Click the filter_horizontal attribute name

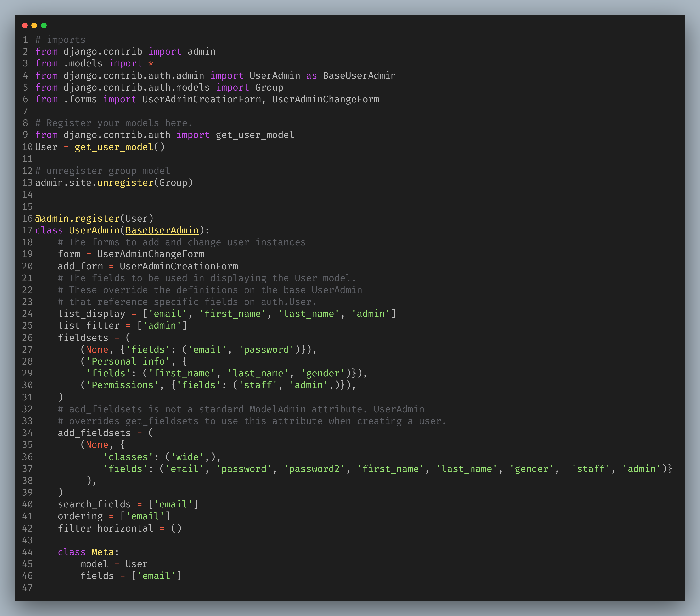click(105, 528)
